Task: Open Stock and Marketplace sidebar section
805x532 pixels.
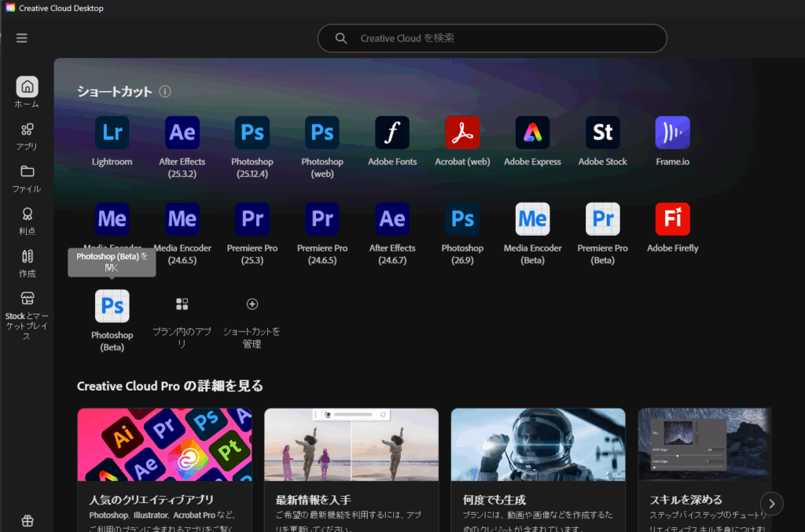Action: pos(27,315)
